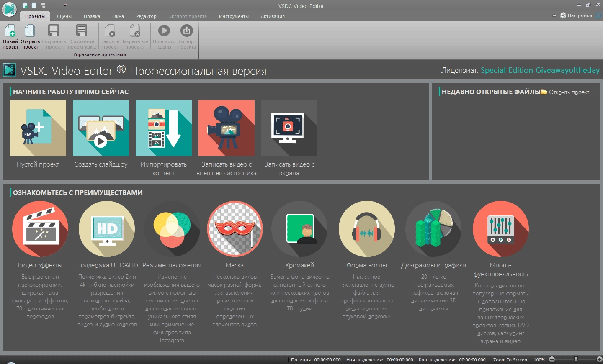Click the Special Edition Giveawayoftheday license link

coord(540,70)
